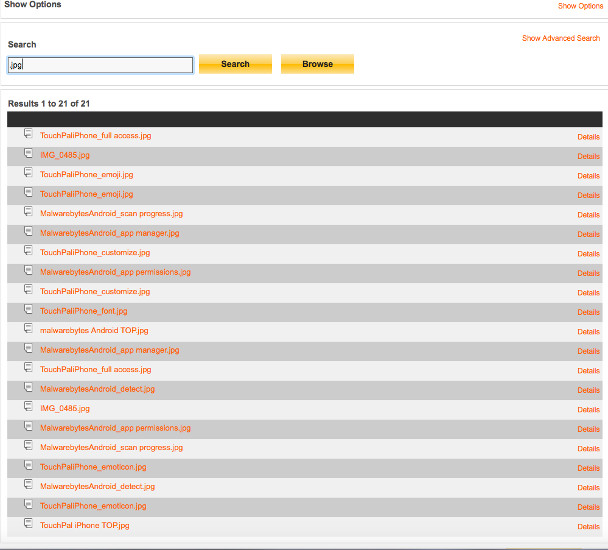Click the file icon beside TouchPal iPhone TOP.jpg

click(x=28, y=523)
